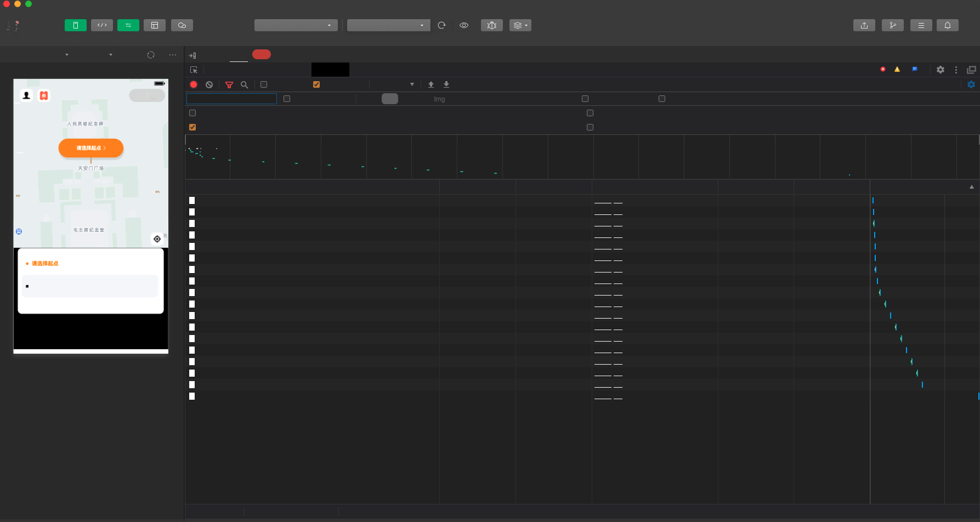
Task: Open DevTools settings with the gray gear
Action: coord(941,70)
